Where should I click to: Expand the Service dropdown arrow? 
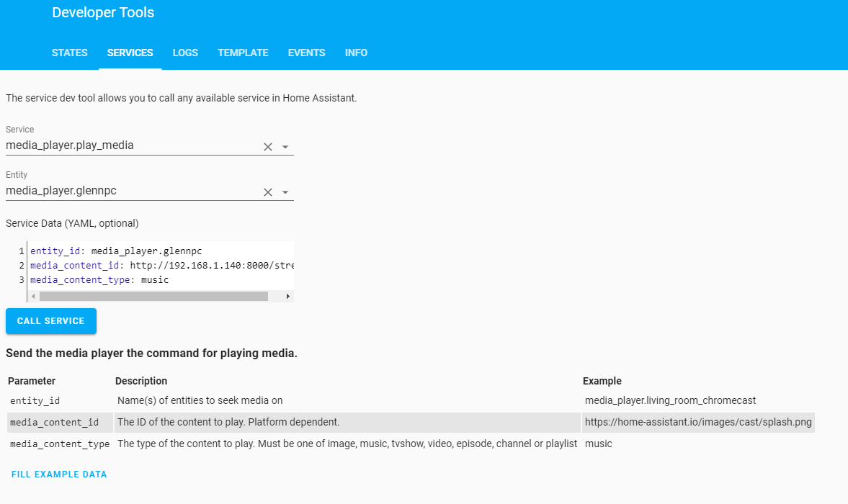click(x=285, y=146)
